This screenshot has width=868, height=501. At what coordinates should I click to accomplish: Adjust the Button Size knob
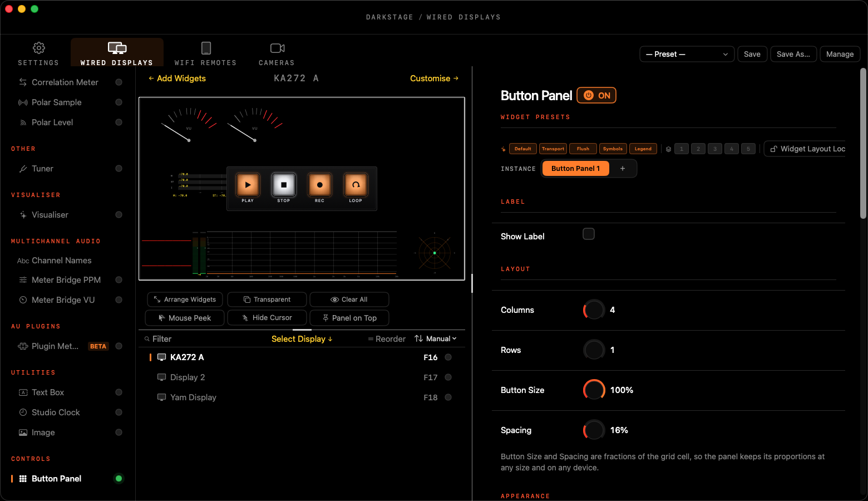(x=594, y=390)
